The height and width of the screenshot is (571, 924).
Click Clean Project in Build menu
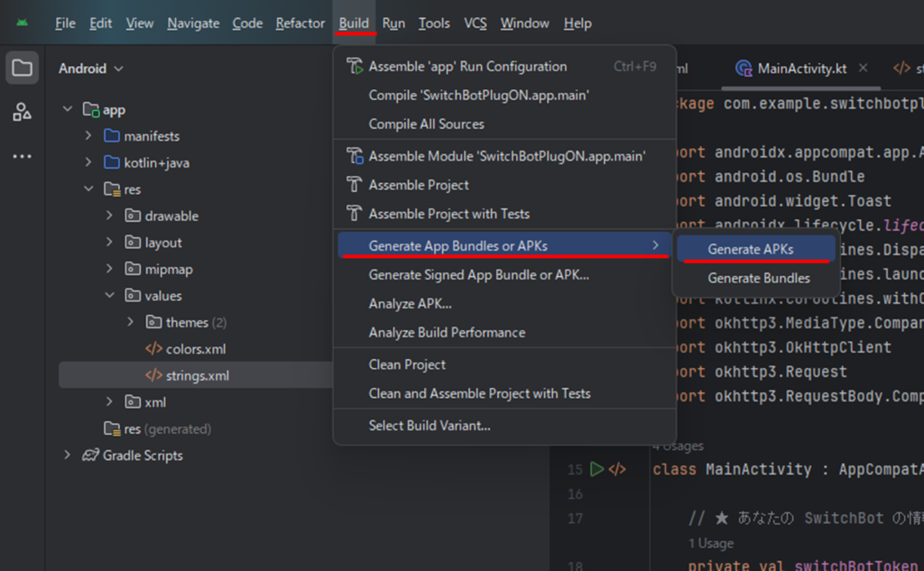(x=407, y=364)
